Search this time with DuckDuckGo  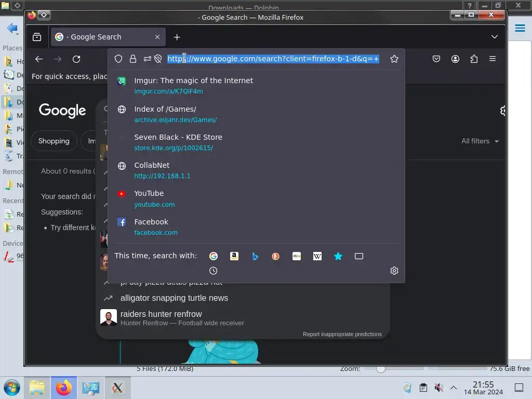click(x=275, y=256)
